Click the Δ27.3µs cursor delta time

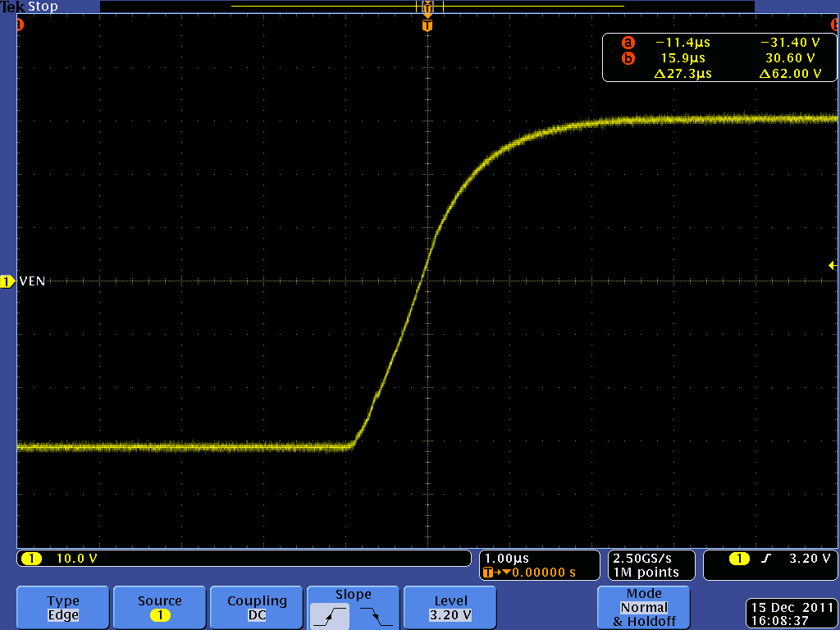click(x=683, y=73)
